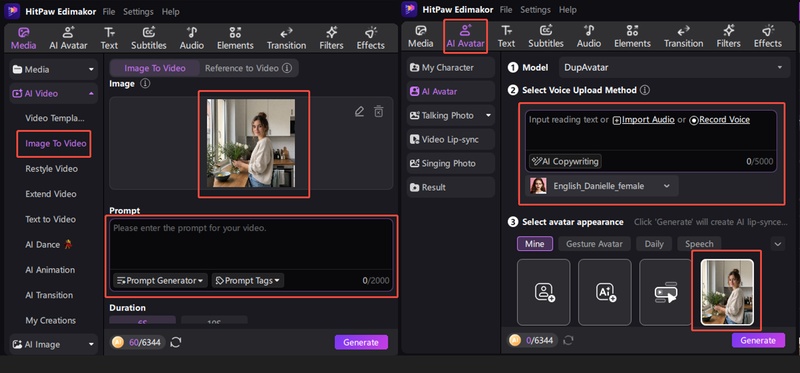Click Generate in AI Avatar panel
The image size is (800, 373).
pos(758,340)
